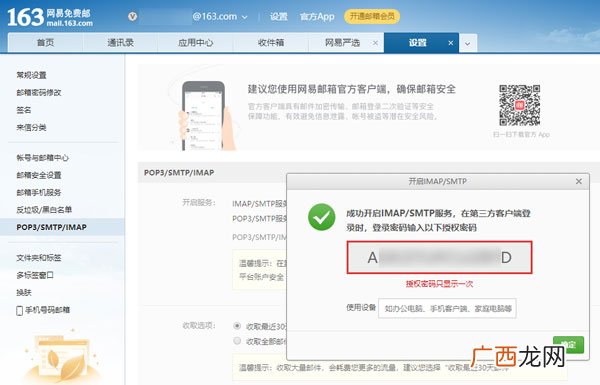Open 反垃圾/黑白名单 in sidebar
Viewport: 600px width, 385px height.
coord(44,210)
